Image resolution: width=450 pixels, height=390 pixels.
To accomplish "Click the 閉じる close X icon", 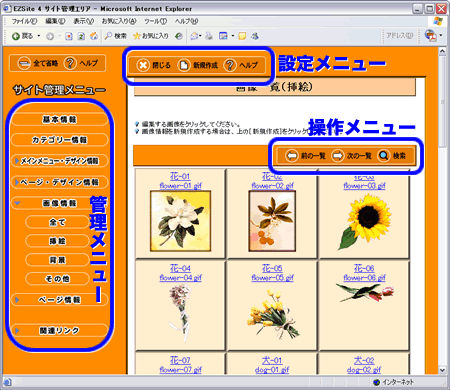I will point(143,65).
